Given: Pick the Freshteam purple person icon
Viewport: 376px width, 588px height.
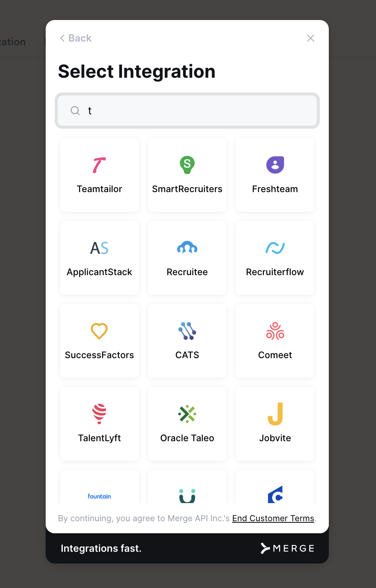Looking at the screenshot, I should [275, 165].
